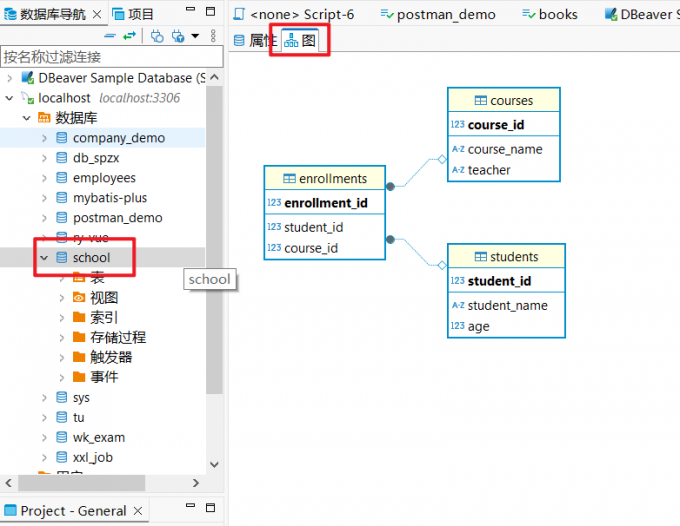Minimize the database navigator panel

[x=190, y=9]
